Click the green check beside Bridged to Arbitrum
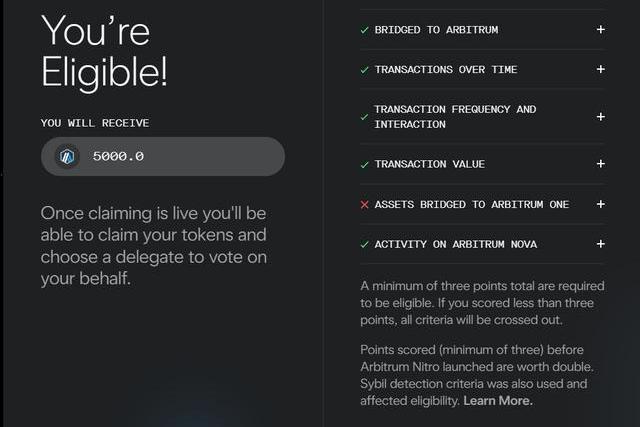This screenshot has width=640, height=427. tap(364, 30)
